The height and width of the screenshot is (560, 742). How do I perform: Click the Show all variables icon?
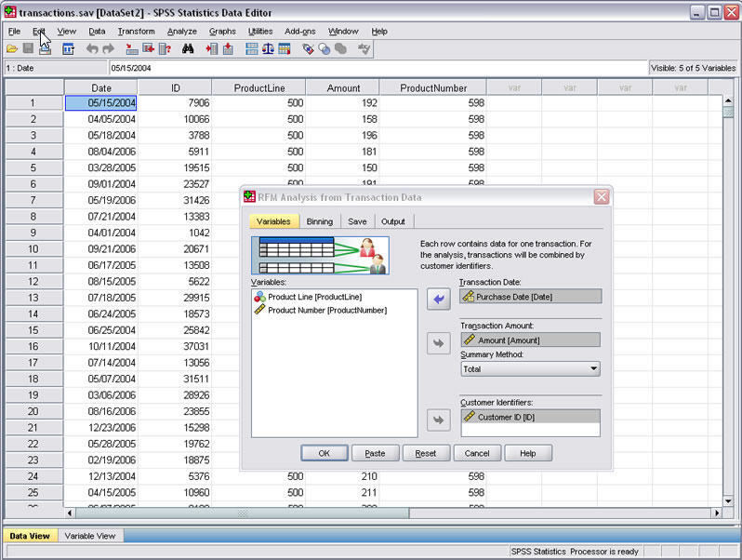click(340, 48)
